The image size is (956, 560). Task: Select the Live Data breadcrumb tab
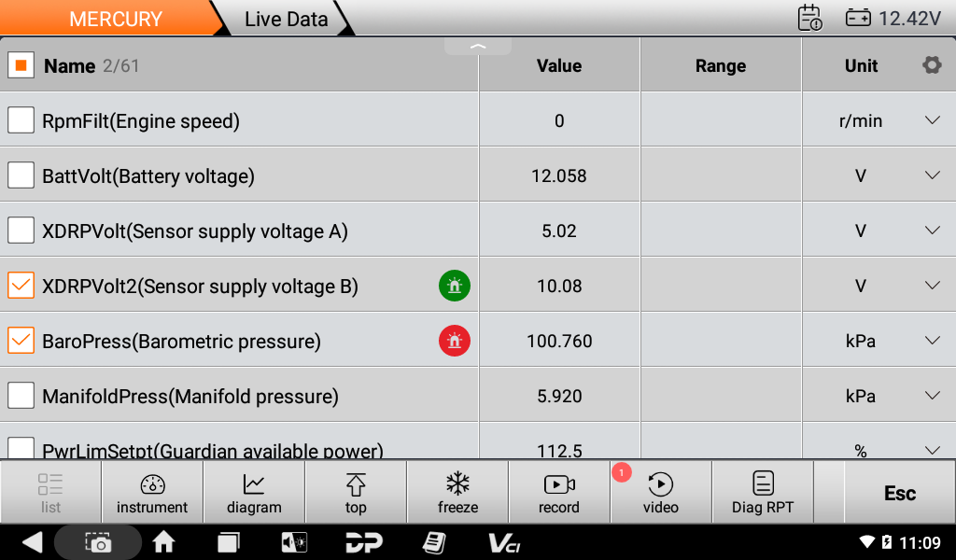(x=286, y=19)
